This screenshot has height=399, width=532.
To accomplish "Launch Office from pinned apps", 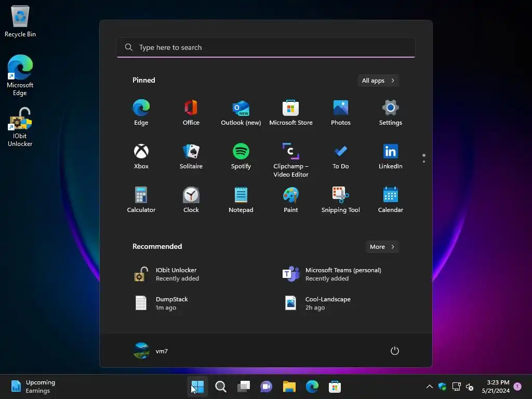I will click(x=191, y=113).
